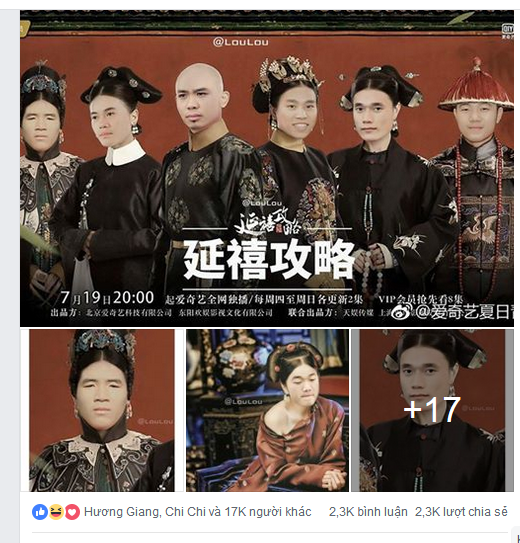This screenshot has height=543, width=520.
Task: Open the middle thumbnail with brown robe
Action: click(267, 410)
